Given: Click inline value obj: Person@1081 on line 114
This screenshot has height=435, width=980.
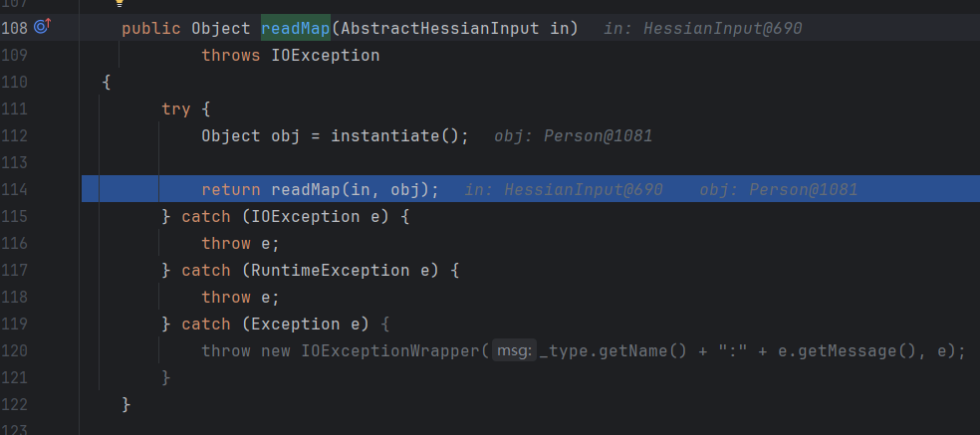Looking at the screenshot, I should tap(778, 189).
